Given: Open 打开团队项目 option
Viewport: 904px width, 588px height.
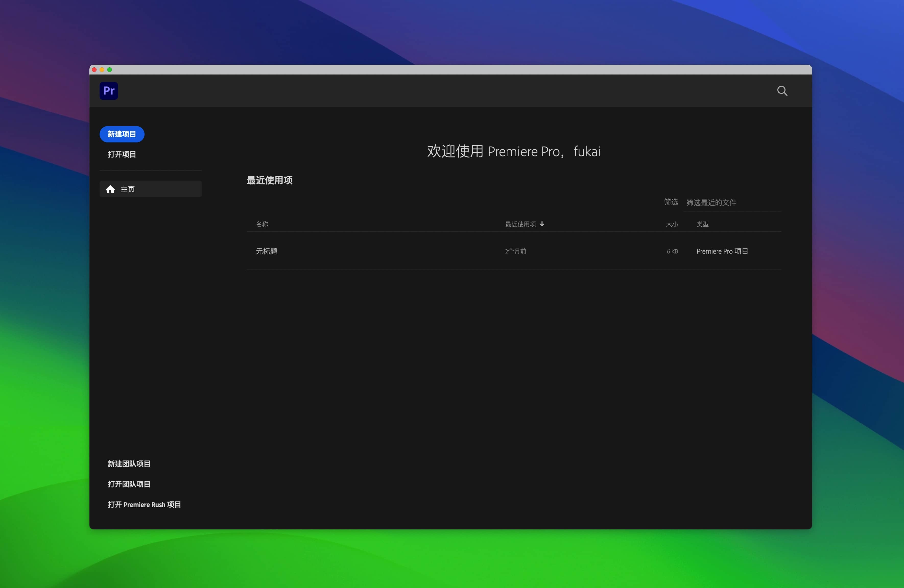Looking at the screenshot, I should click(x=129, y=484).
